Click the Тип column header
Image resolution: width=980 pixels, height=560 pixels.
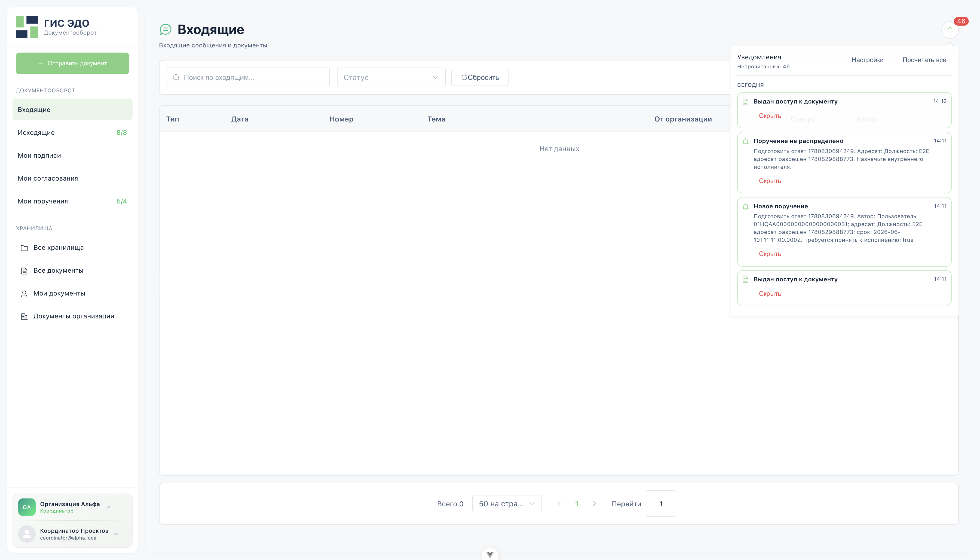(x=173, y=119)
